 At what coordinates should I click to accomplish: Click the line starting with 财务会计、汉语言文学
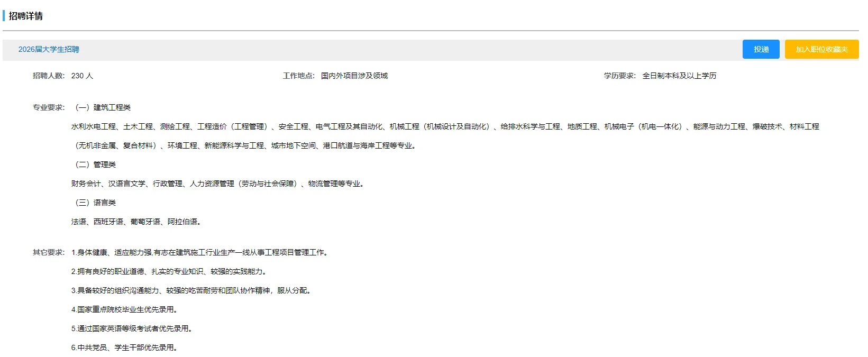(x=218, y=184)
